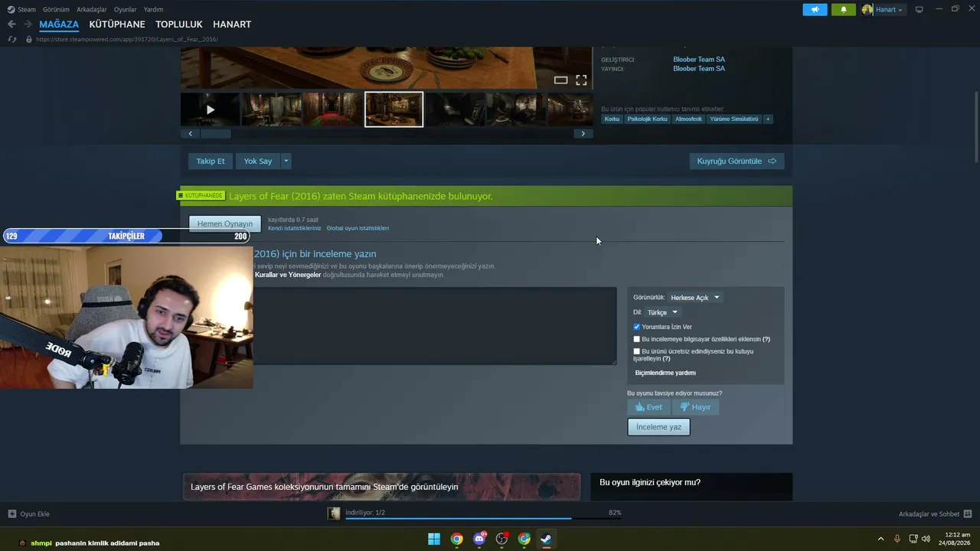Open the Oyunlar menu

pos(126,9)
